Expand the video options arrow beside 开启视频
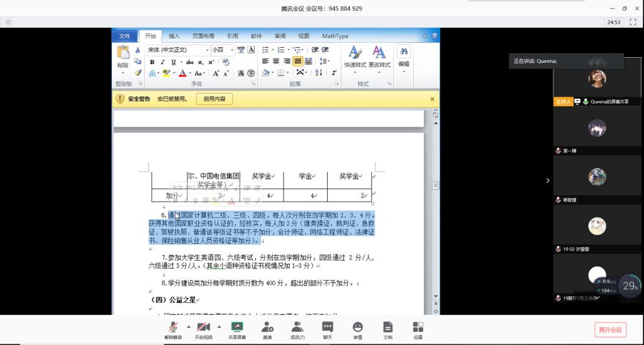The image size is (644, 345). (x=219, y=327)
